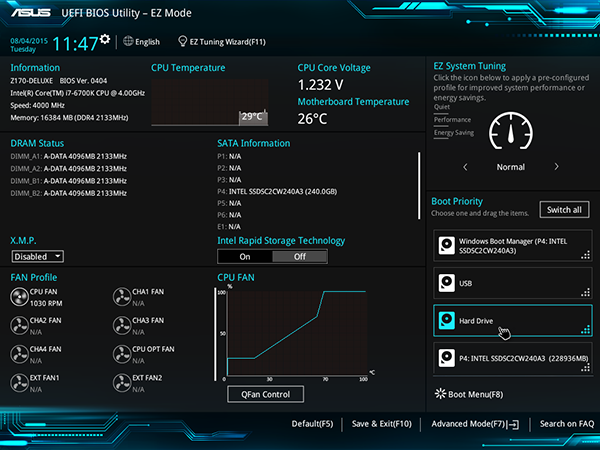Click the Switch all button

(x=564, y=210)
